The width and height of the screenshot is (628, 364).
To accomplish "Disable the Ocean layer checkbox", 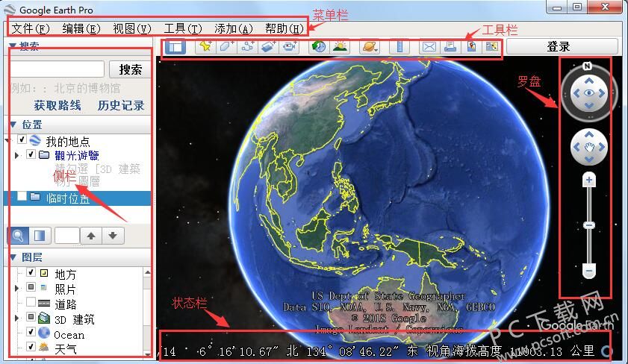I will [x=31, y=332].
